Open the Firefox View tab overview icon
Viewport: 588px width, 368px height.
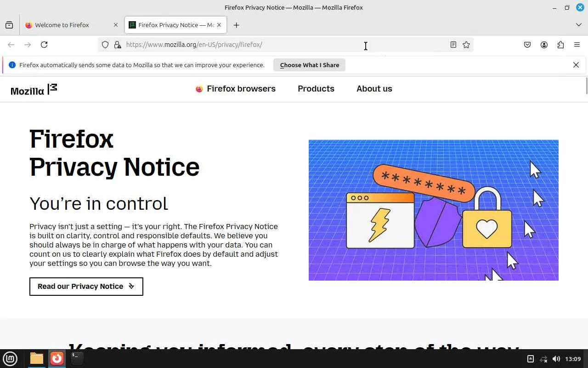click(x=9, y=25)
